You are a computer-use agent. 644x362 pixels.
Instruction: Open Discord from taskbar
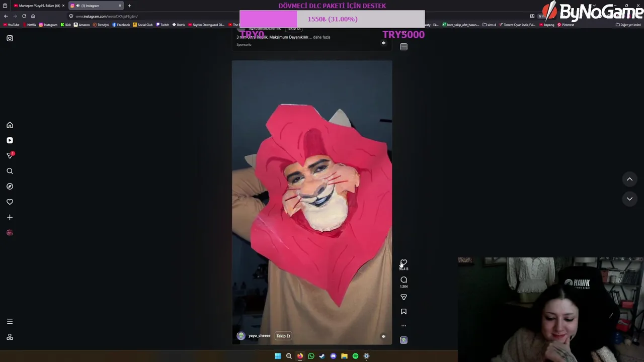(x=333, y=356)
